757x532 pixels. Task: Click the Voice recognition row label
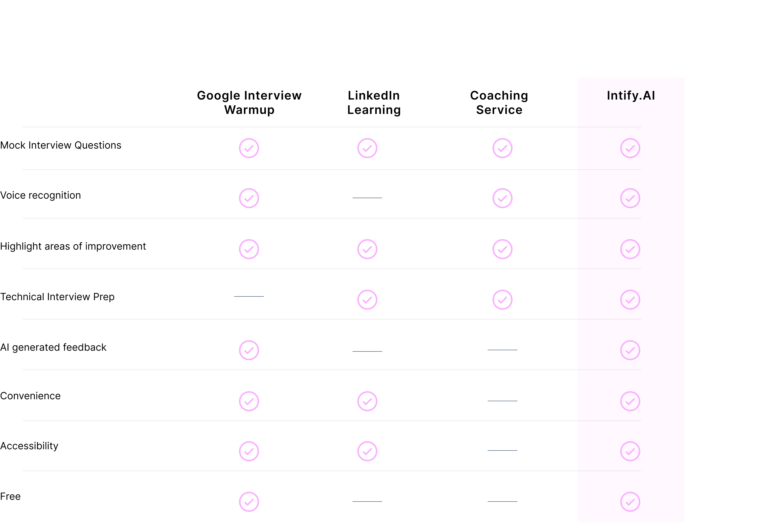[x=41, y=195]
